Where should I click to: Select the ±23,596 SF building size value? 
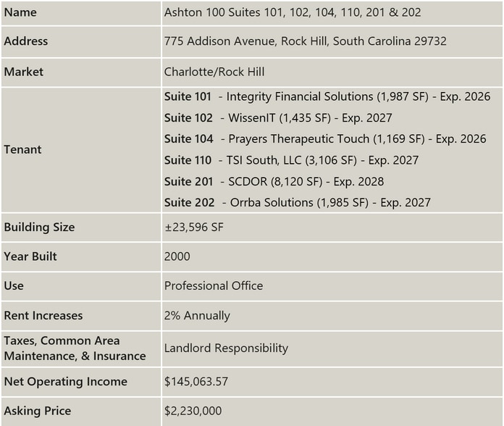[x=194, y=227]
